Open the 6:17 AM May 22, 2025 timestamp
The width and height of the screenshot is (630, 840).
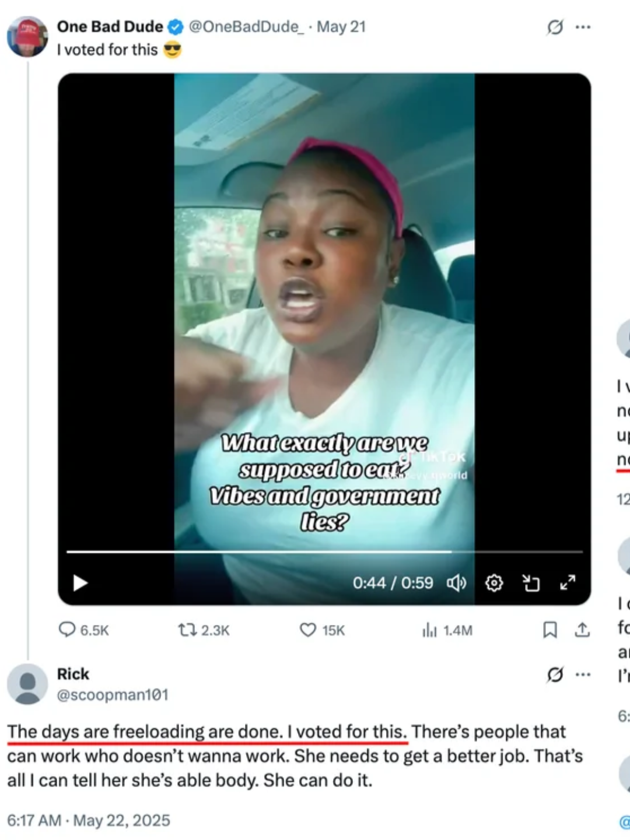[89, 820]
